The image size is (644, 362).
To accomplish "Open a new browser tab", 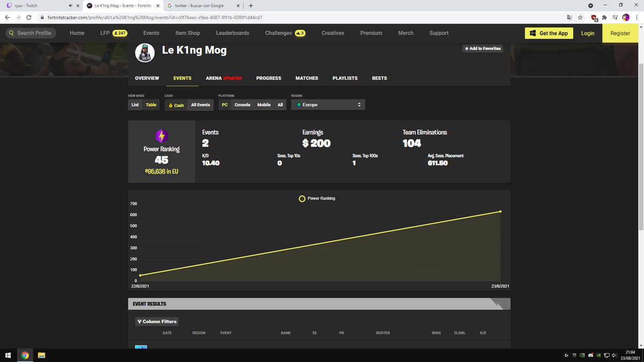I will coord(251,5).
